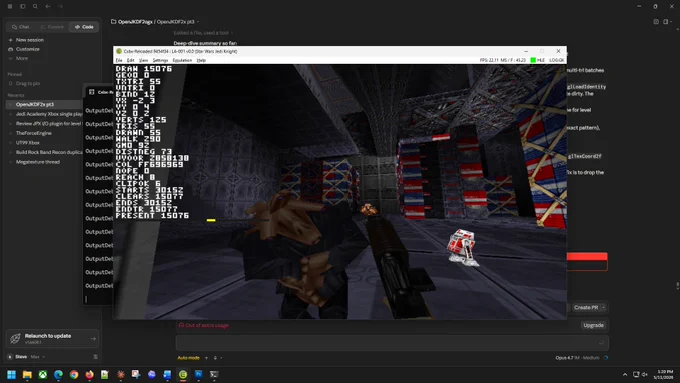The height and width of the screenshot is (383, 680).
Task: Open the Edit menu in Cxbx-Reloaded
Action: coord(131,60)
